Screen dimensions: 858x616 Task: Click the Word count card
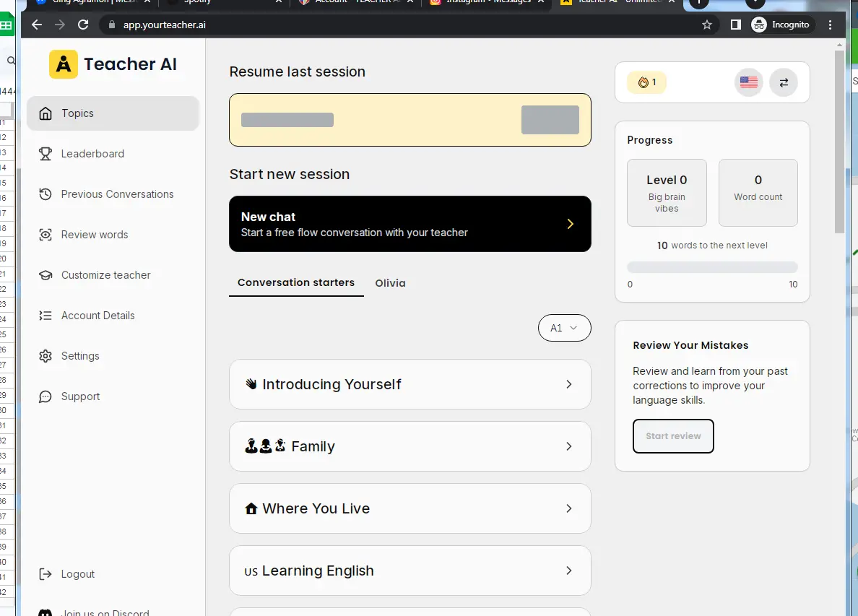click(x=758, y=193)
